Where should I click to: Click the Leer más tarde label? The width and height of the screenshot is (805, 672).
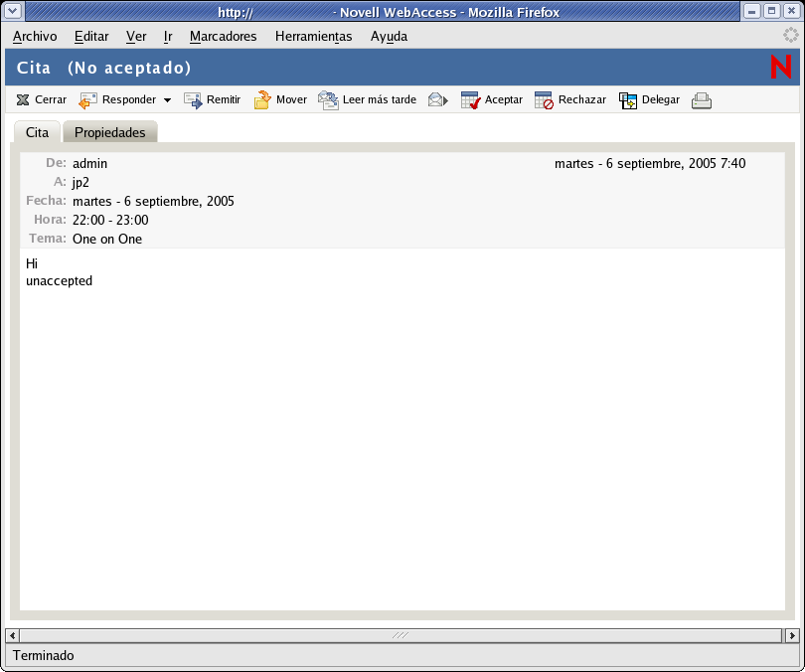click(x=380, y=99)
